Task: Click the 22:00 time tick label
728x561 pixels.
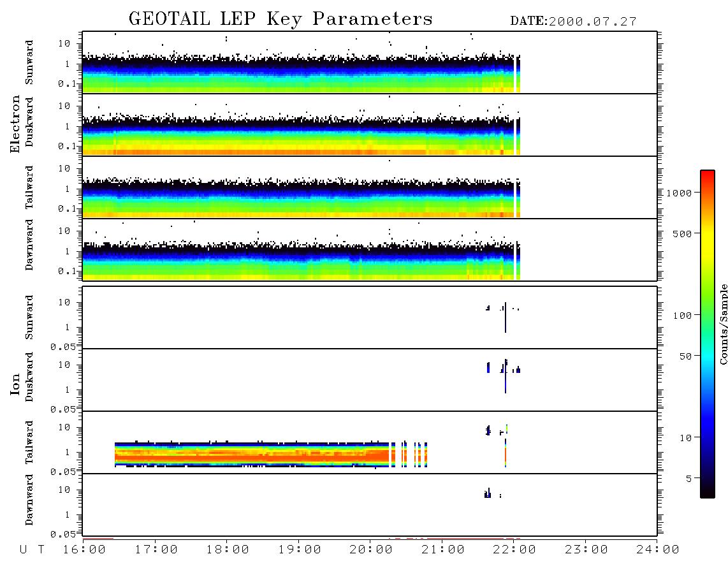Action: tap(514, 550)
